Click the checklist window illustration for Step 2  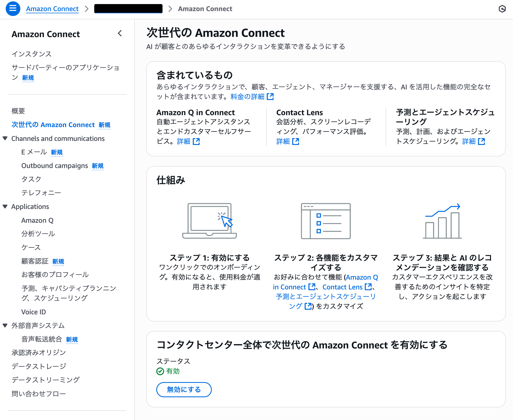point(326,221)
